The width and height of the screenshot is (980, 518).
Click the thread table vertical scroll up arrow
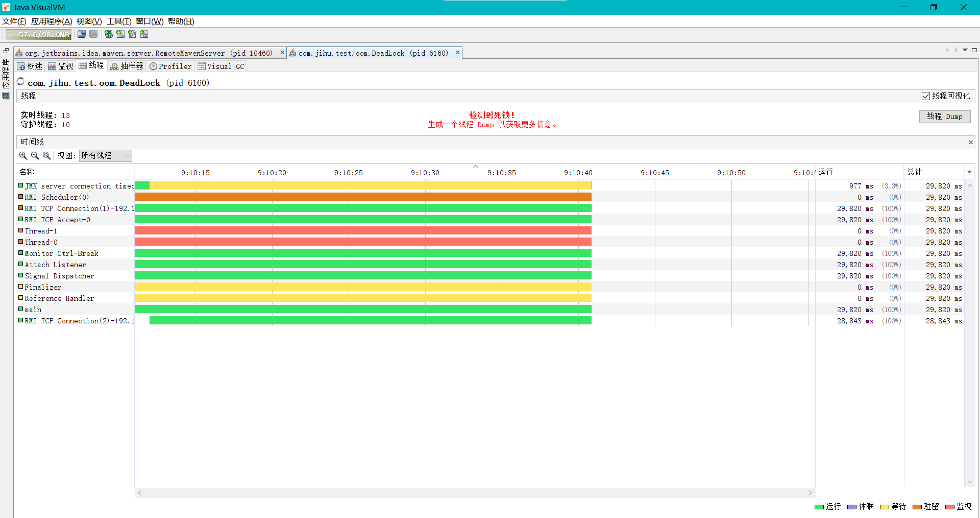click(970, 185)
